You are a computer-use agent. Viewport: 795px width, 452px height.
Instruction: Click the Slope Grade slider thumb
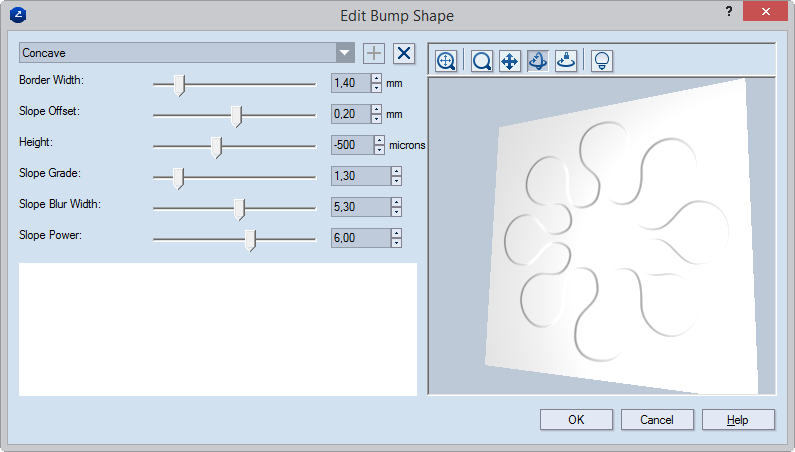pos(178,178)
